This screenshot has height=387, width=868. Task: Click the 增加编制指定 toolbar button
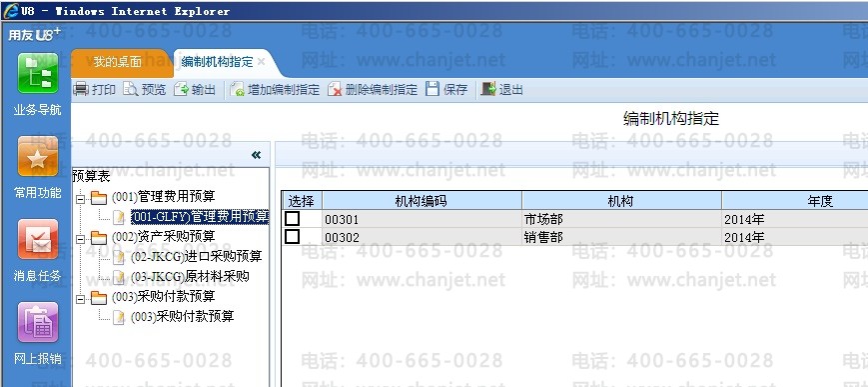click(275, 90)
